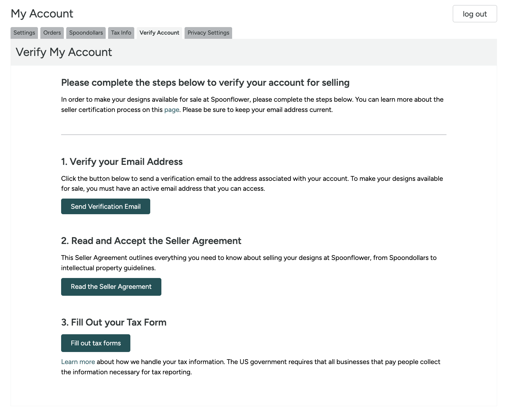
Task: Click the step 1 Verify your Email Address heading
Action: tap(122, 162)
